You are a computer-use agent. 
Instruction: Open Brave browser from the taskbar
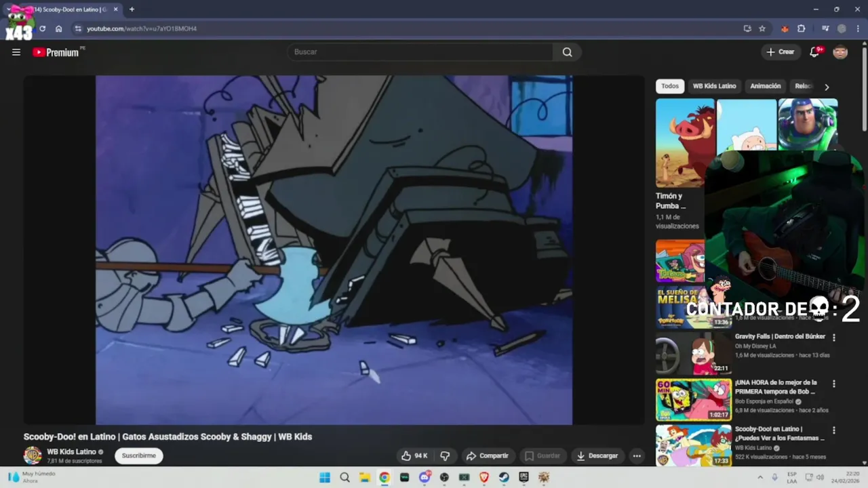[484, 477]
